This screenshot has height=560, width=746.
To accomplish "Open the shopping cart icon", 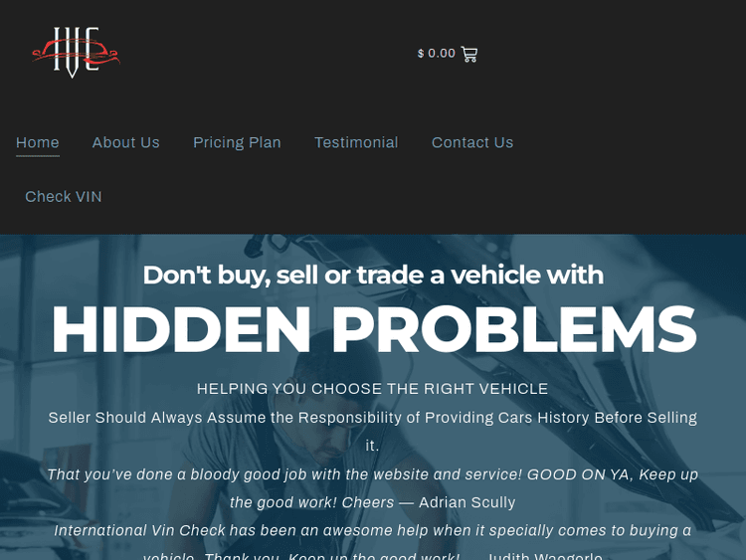I will pos(469,54).
